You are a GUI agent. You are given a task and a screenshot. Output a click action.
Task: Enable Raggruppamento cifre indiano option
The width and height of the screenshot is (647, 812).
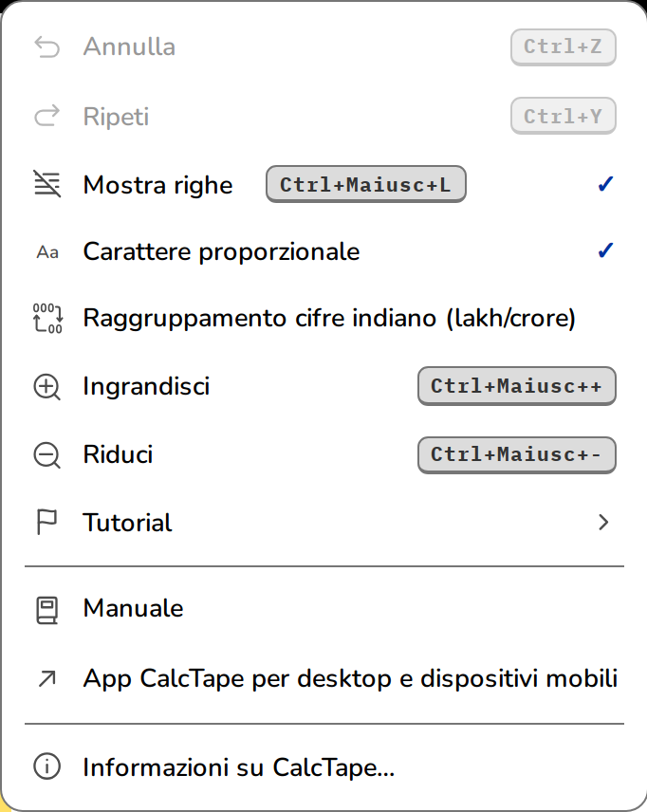[x=324, y=318]
